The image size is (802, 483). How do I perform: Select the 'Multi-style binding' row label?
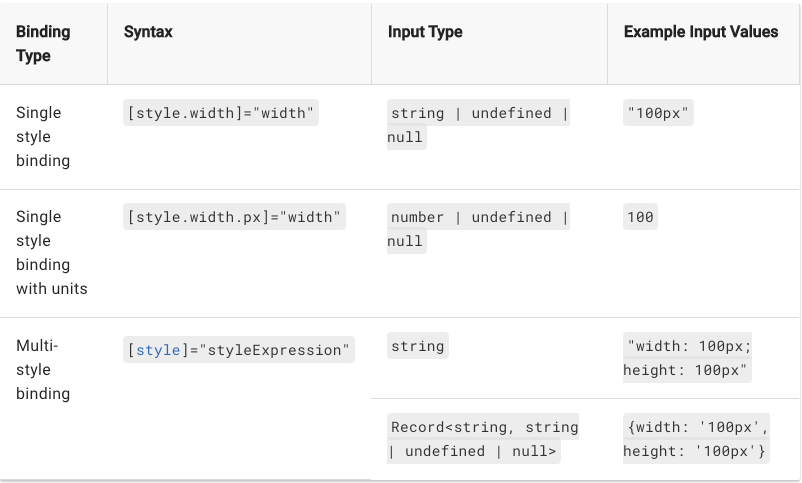pyautogui.click(x=43, y=369)
